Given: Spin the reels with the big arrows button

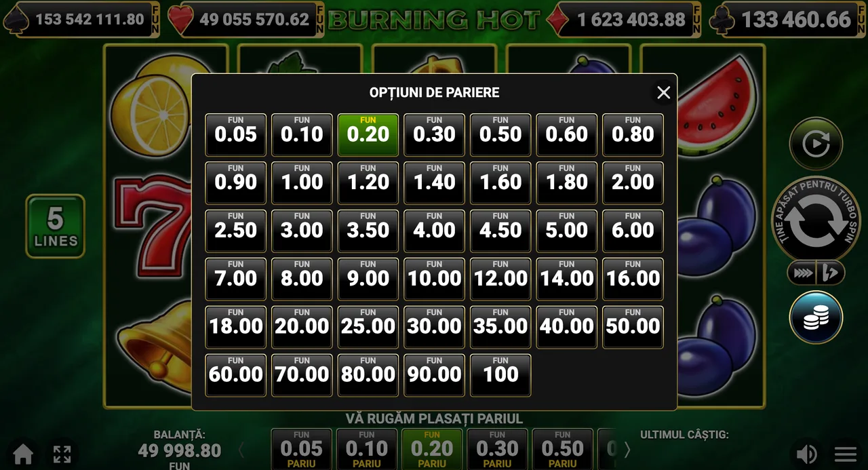Looking at the screenshot, I should pos(816,219).
